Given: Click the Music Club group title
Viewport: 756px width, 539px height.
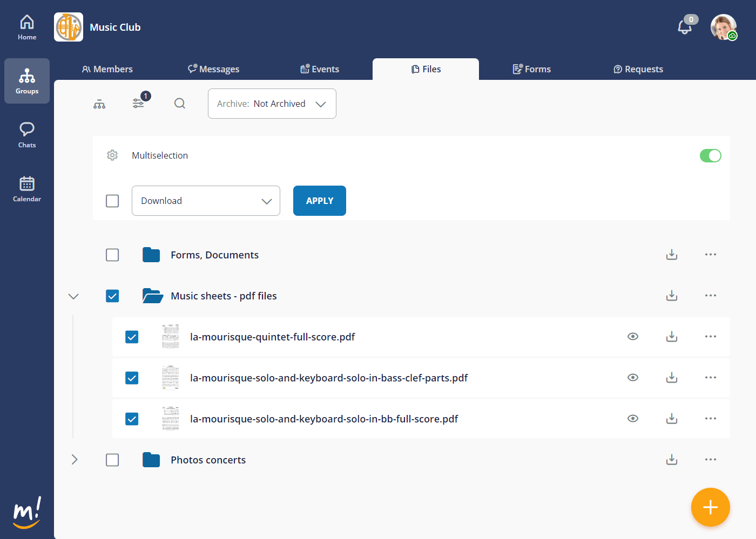Looking at the screenshot, I should tap(115, 27).
